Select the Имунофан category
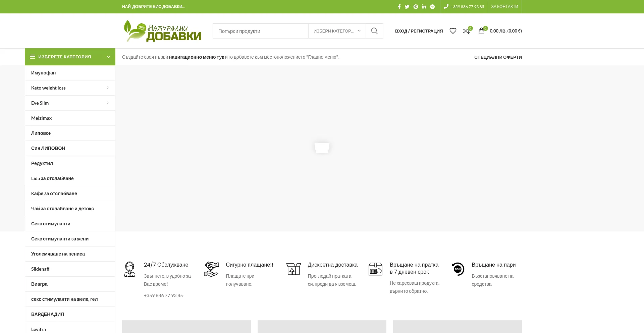Screen dimensions: 644x333 44,73
